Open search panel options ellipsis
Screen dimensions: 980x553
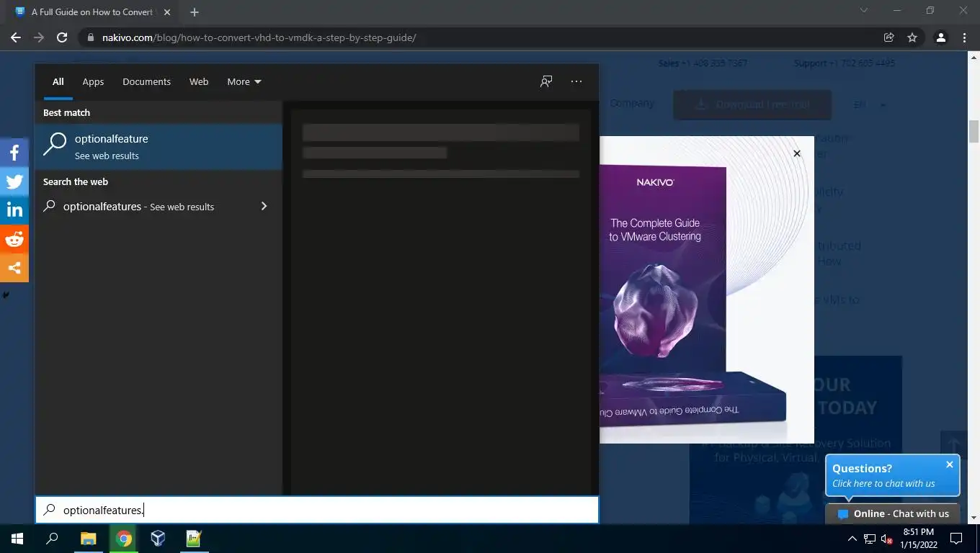tap(576, 81)
